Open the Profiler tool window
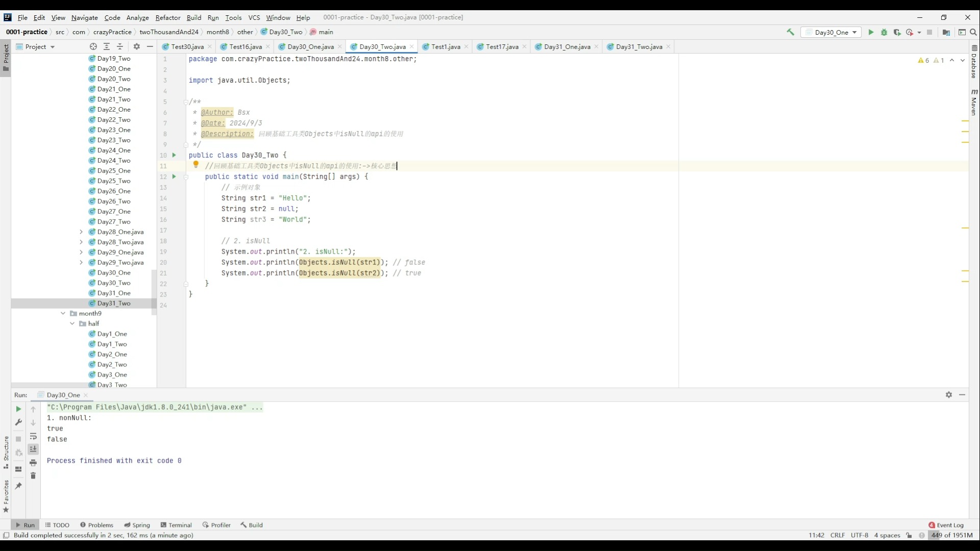Screen dimensions: 980x551 [216, 525]
